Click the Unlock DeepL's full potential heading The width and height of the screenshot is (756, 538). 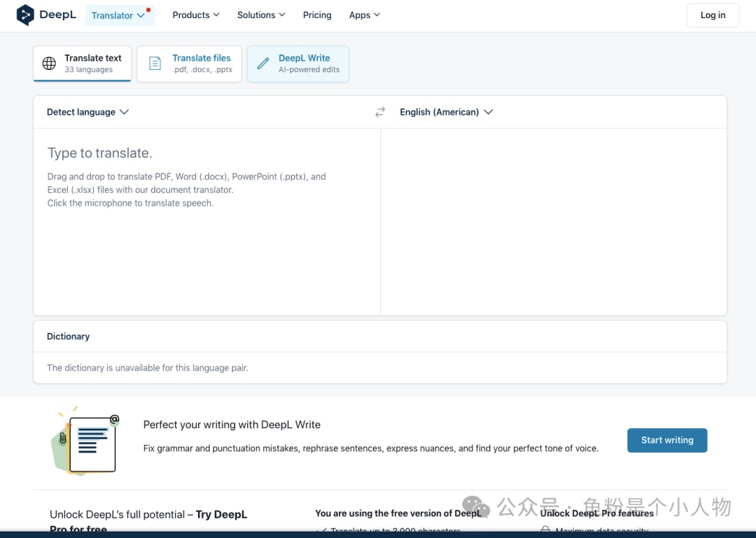[148, 521]
